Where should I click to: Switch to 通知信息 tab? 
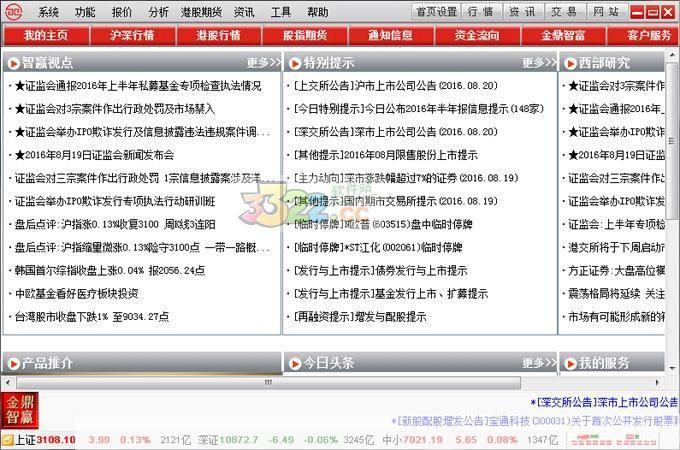tap(390, 35)
